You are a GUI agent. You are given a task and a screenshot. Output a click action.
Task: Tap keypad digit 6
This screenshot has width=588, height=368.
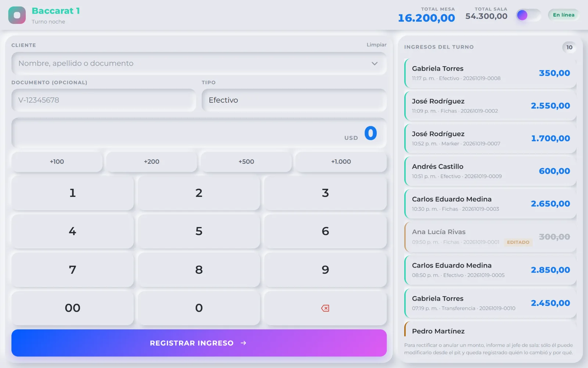coord(325,231)
